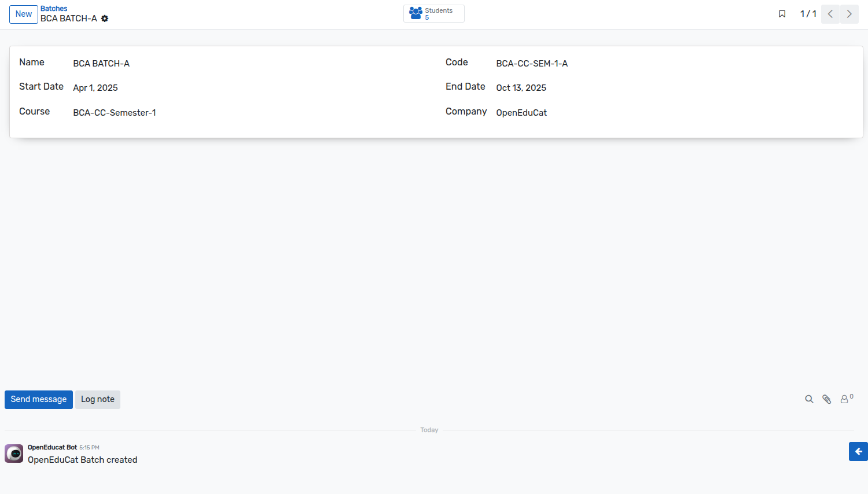Screen dimensions: 868x494
Task: Open the gear actions menu beside BCA BATCH-A
Action: pyautogui.click(x=105, y=19)
